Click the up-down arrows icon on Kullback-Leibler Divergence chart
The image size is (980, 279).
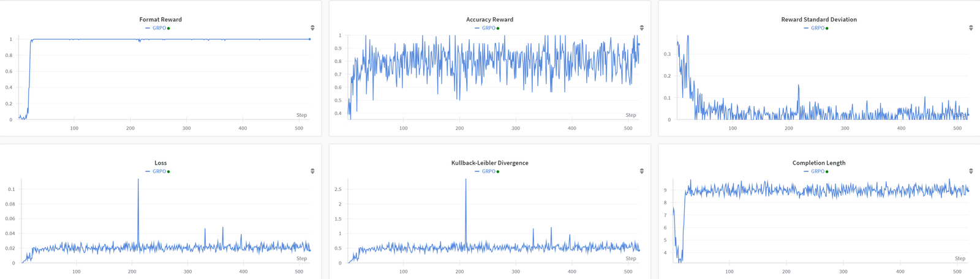[641, 171]
